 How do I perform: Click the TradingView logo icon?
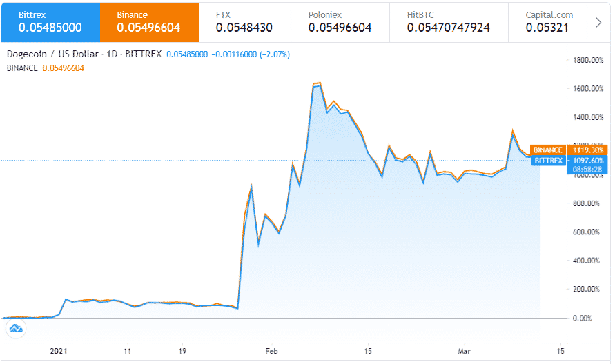coord(16,328)
